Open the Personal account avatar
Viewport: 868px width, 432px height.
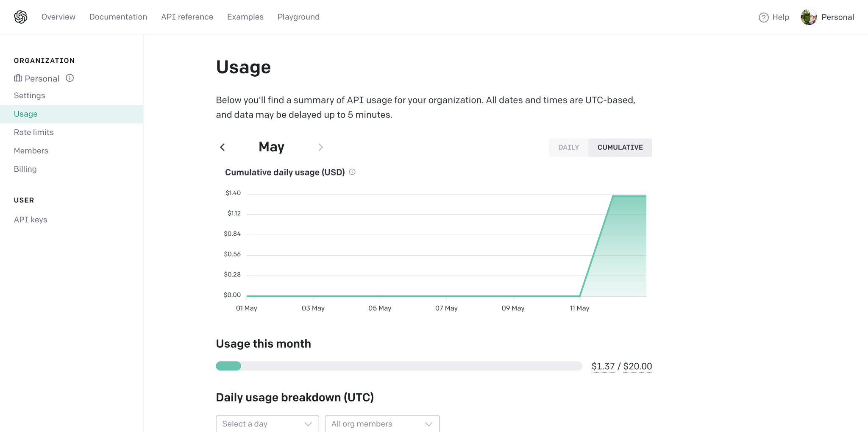click(x=809, y=17)
